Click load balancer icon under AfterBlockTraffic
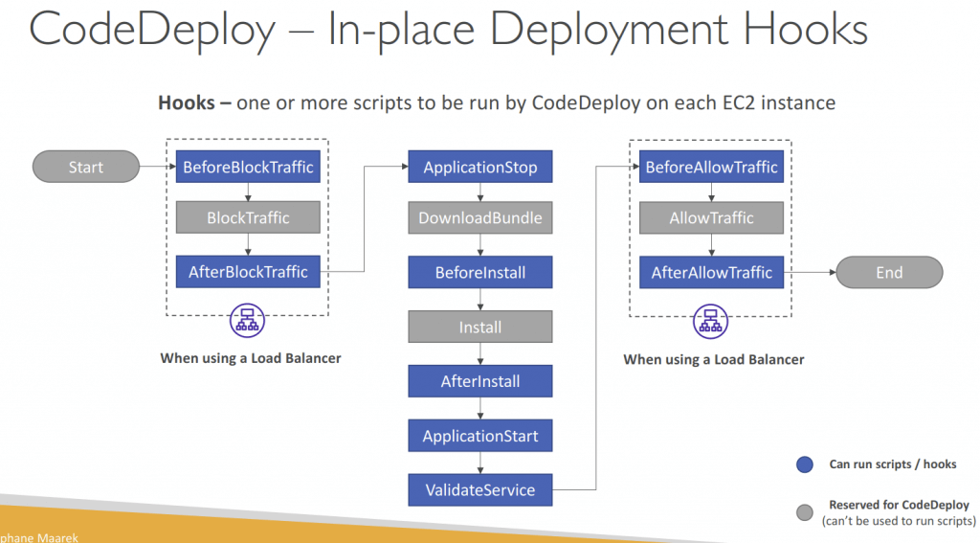The height and width of the screenshot is (543, 980). pos(248,320)
